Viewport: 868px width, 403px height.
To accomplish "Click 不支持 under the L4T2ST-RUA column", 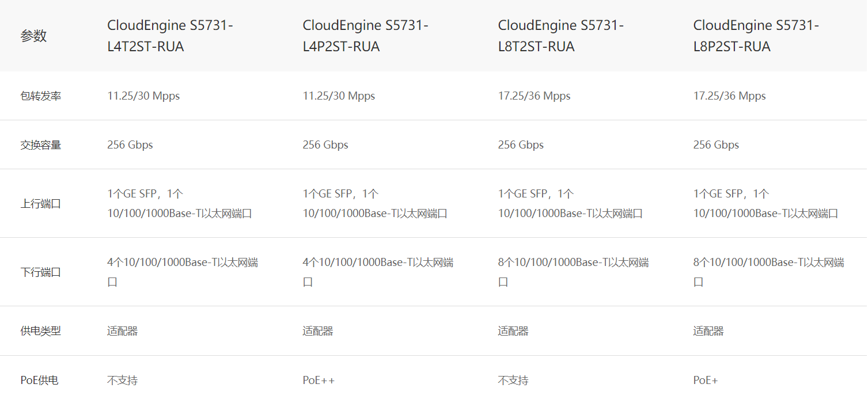I will (122, 381).
